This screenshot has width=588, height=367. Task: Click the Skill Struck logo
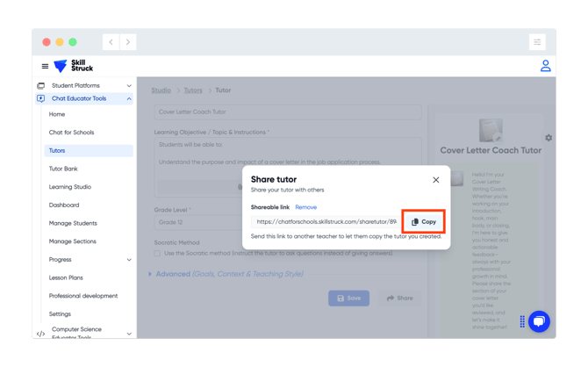(x=73, y=67)
